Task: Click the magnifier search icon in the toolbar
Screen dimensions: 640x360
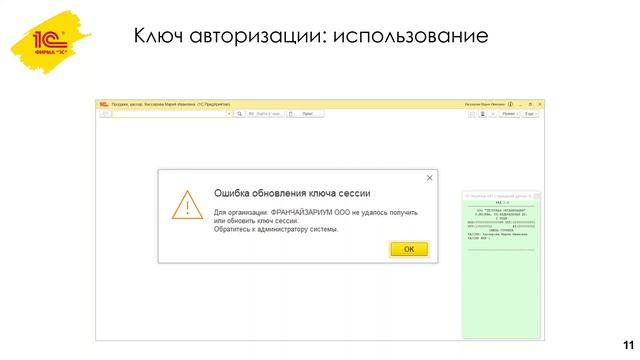Action: (x=240, y=114)
